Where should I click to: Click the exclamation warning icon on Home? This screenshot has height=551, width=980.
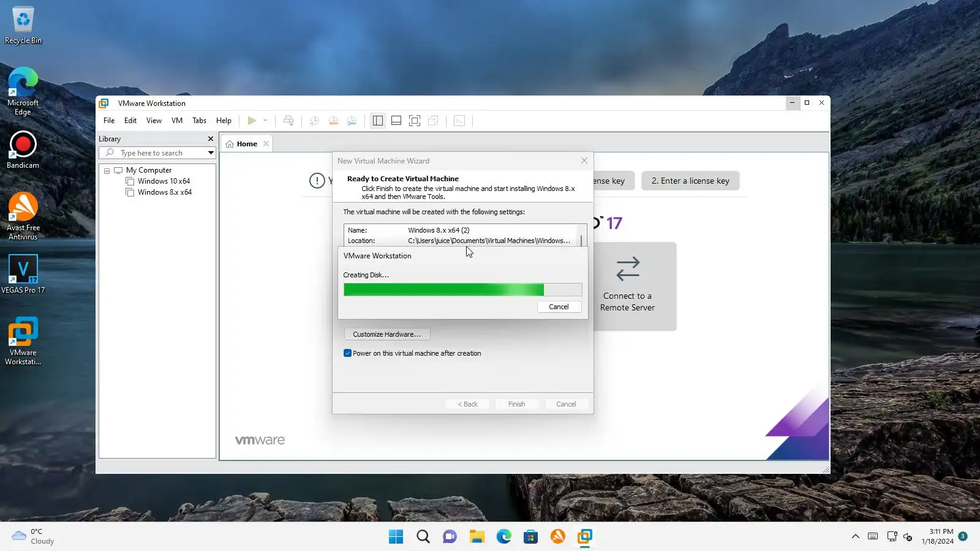point(317,181)
